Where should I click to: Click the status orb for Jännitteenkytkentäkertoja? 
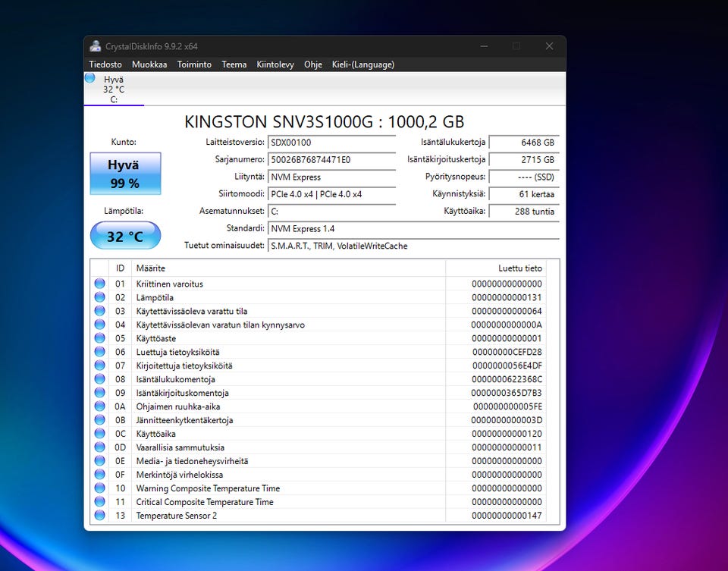pos(99,419)
